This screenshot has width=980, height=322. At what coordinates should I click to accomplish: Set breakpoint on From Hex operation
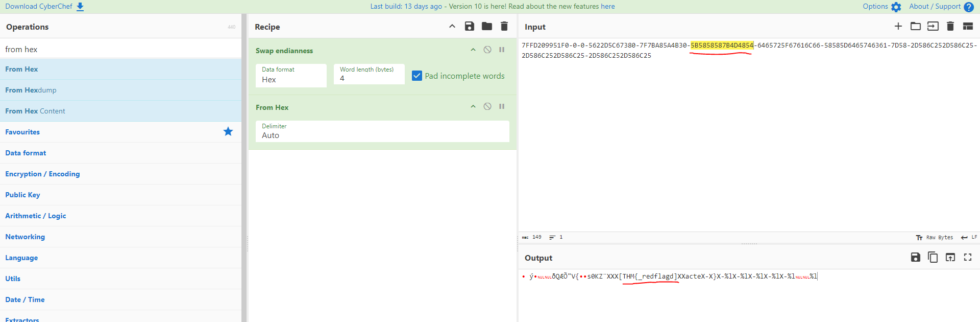(x=502, y=106)
